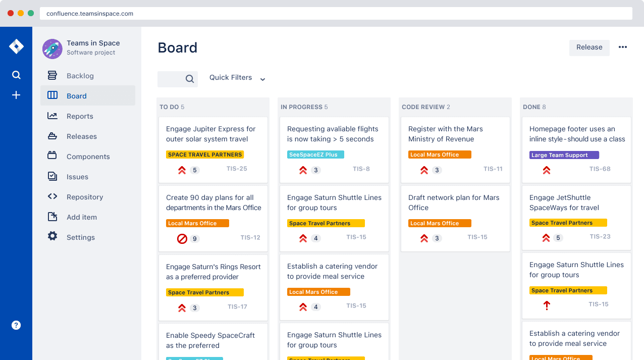
Task: Open issue TIS-25 link
Action: [236, 168]
